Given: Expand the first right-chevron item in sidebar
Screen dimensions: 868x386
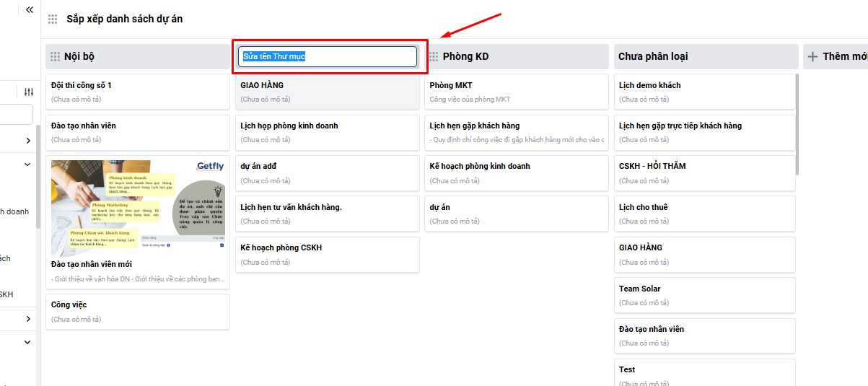Looking at the screenshot, I should click(x=28, y=141).
